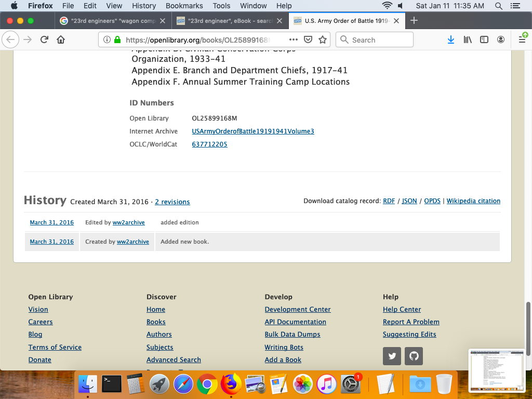Click the Wikipedia citation link
Screen dimensions: 532x399
pos(473,201)
